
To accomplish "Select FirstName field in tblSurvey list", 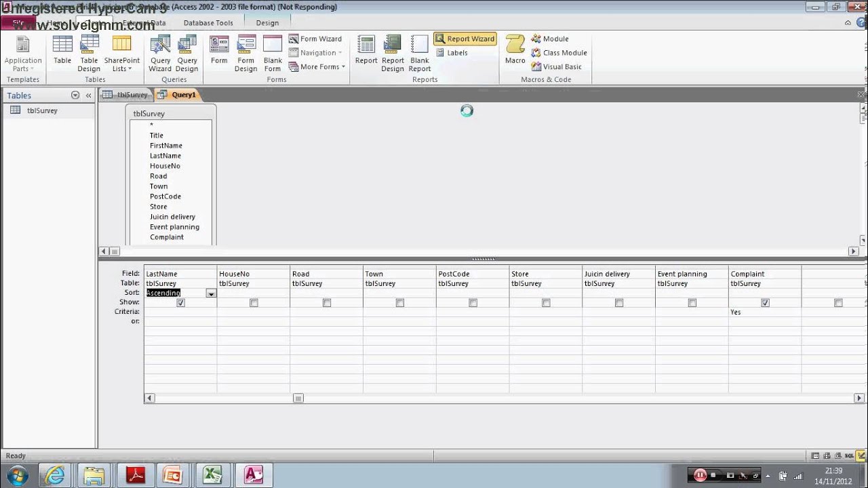I will coord(166,146).
